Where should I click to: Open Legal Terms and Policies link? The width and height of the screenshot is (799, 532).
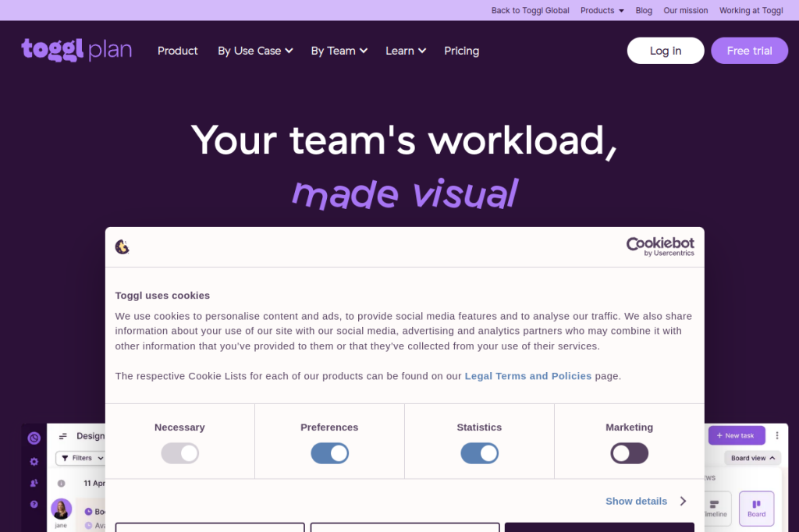[x=528, y=376]
